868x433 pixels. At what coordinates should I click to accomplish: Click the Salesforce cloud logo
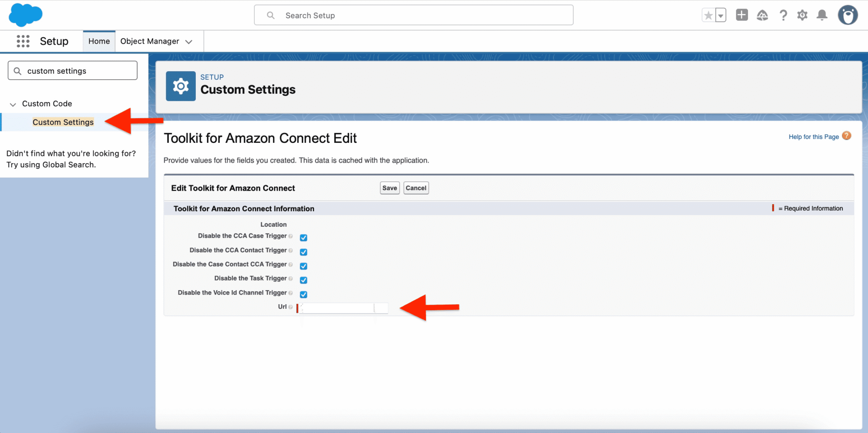[25, 15]
